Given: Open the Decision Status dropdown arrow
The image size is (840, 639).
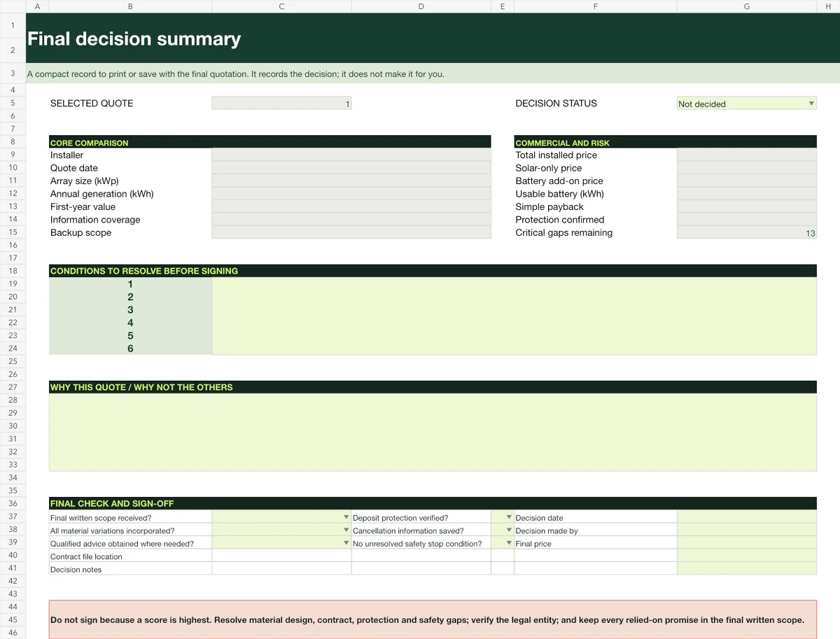Looking at the screenshot, I should tap(811, 104).
